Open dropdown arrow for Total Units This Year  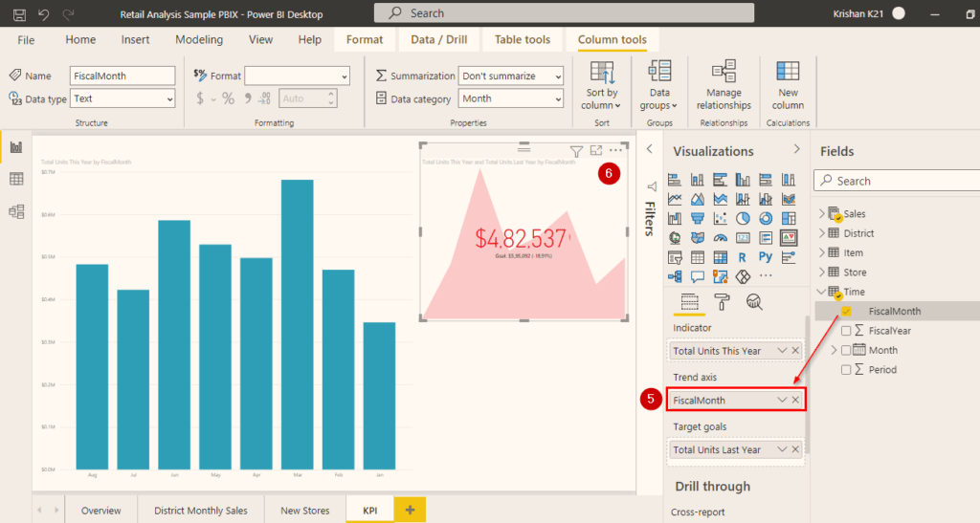coord(781,350)
